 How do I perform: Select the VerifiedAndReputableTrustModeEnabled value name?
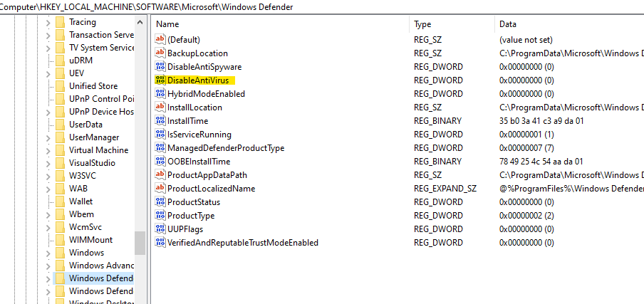pos(243,243)
